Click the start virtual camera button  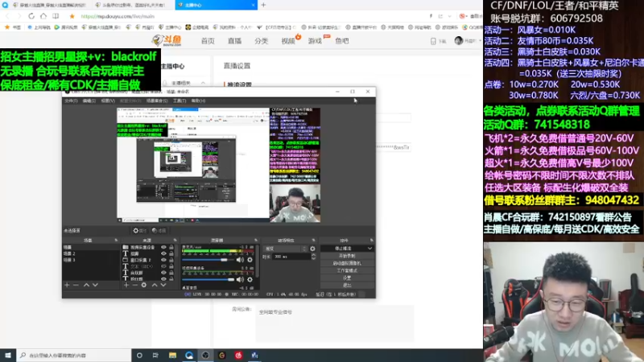[x=347, y=263]
